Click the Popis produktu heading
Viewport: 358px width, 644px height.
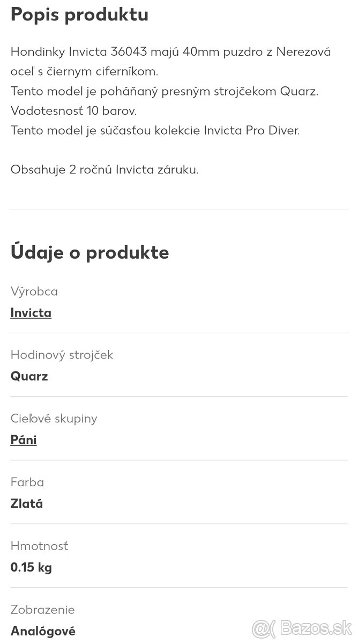(79, 14)
